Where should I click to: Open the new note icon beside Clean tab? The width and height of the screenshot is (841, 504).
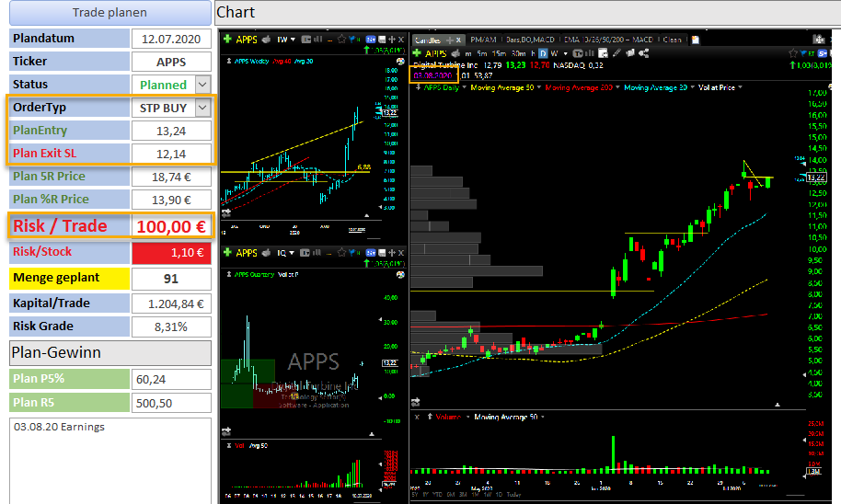coord(695,40)
